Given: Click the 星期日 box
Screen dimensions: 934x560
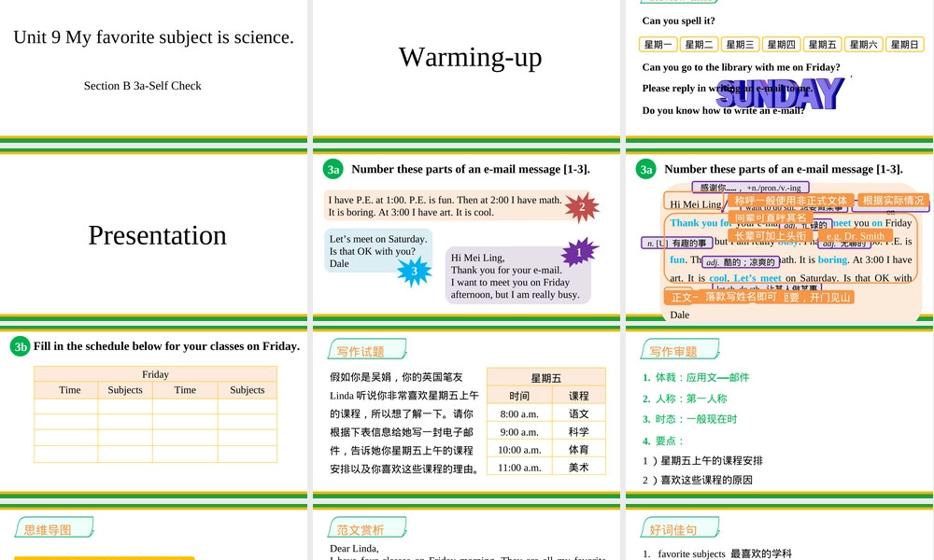Looking at the screenshot, I should click(x=904, y=44).
